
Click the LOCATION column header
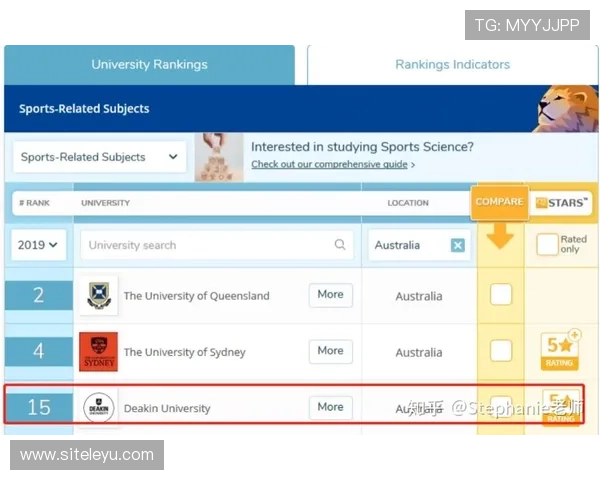[x=408, y=203]
